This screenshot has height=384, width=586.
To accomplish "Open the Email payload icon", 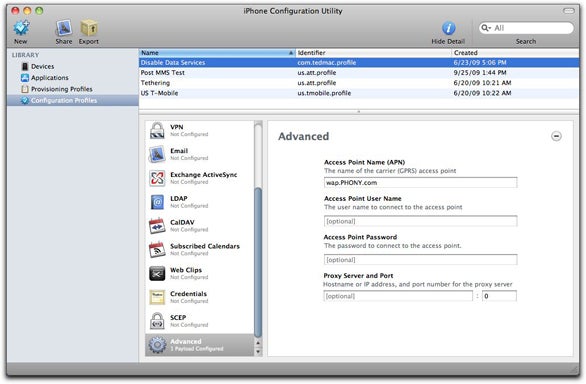I will pos(157,154).
